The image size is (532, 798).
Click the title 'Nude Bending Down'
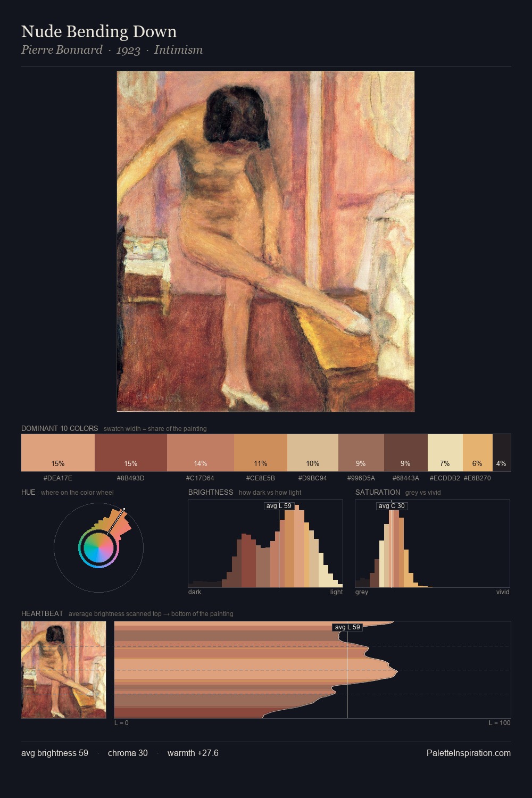coord(99,32)
